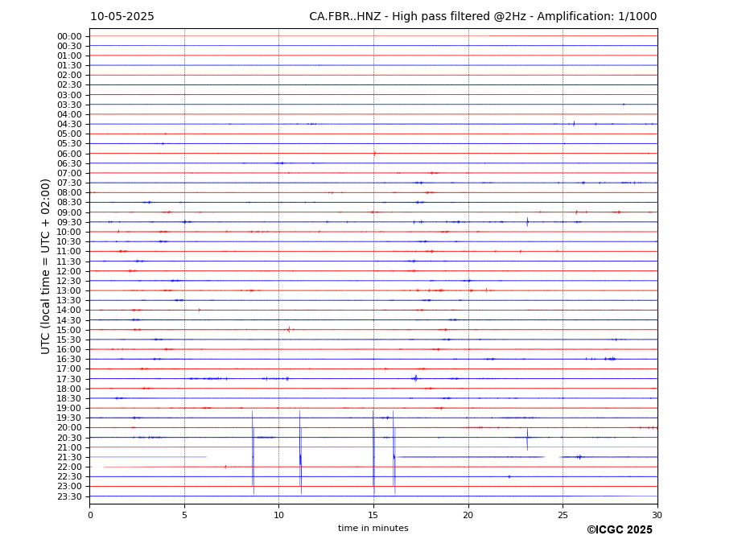The image size is (746, 560).
Task: Select the 02:00 row label
Action: click(69, 75)
